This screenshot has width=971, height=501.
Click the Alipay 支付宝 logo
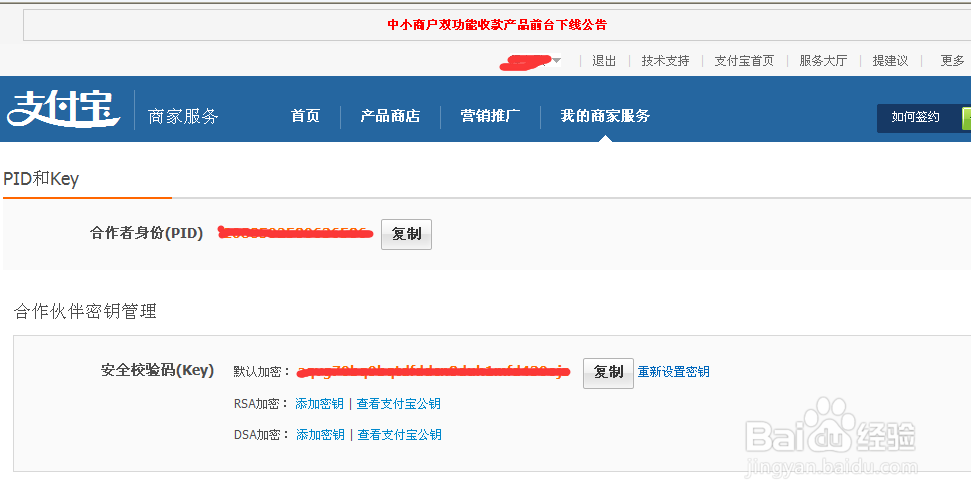(x=63, y=109)
